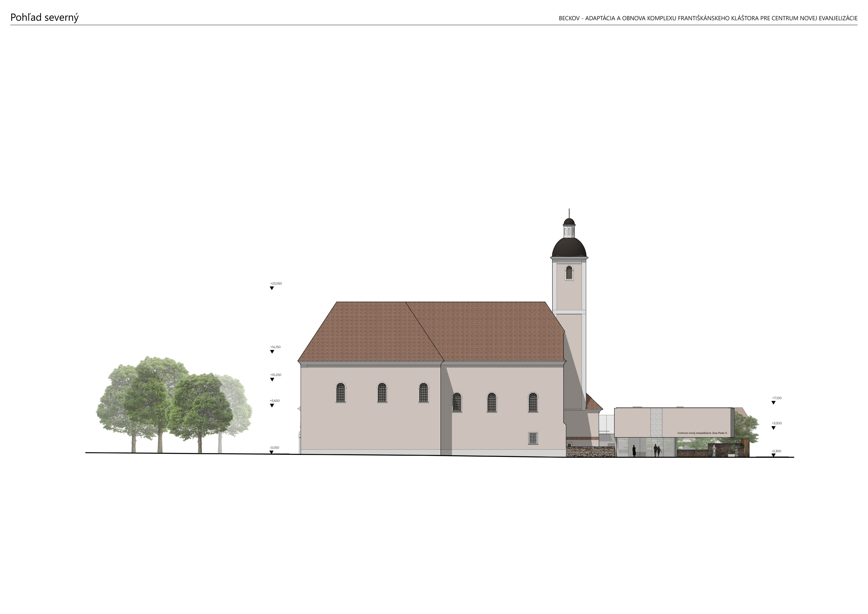Screen dimensions: 868x614
Task: Click the Pohľad severný title text
Action: tap(45, 17)
